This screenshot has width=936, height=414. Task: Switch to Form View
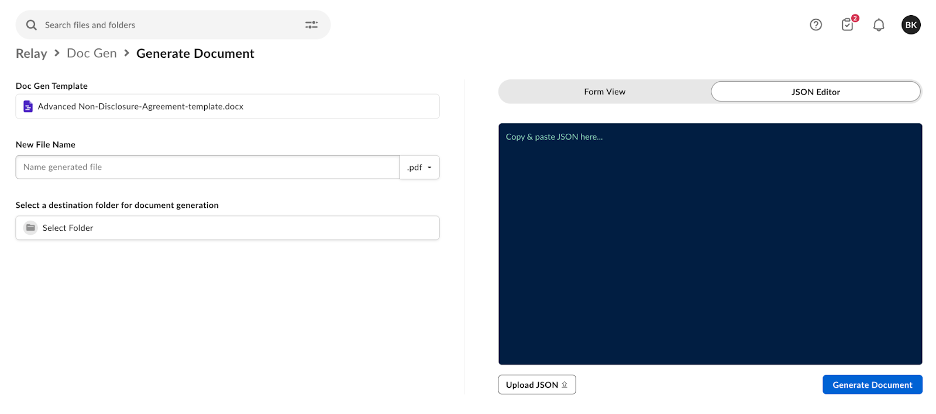tap(605, 92)
